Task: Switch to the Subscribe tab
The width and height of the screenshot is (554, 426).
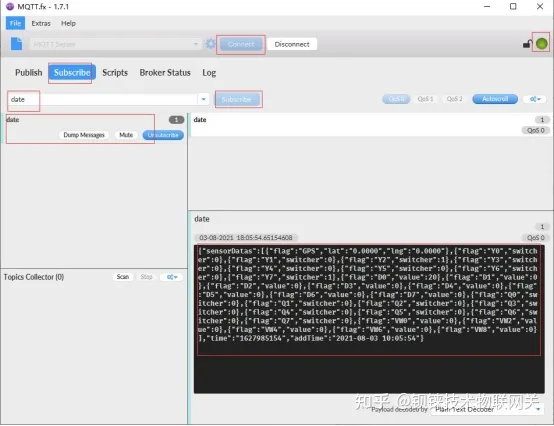Action: 72,72
